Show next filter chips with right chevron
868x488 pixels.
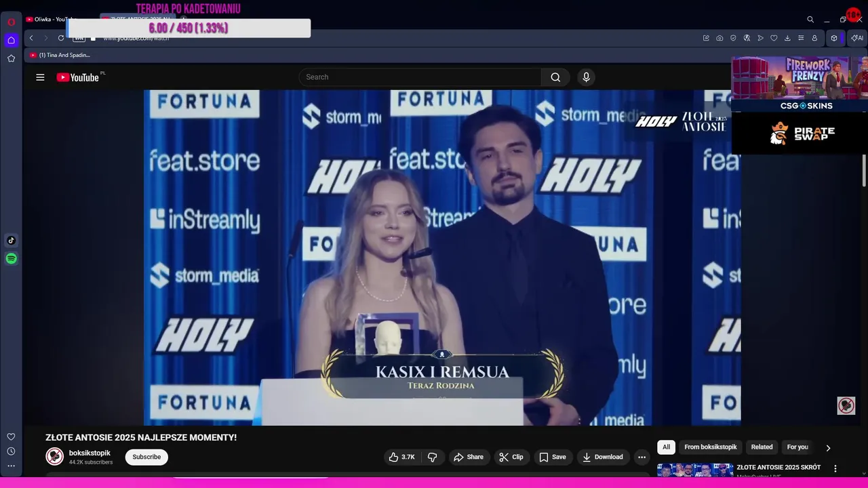pos(828,447)
